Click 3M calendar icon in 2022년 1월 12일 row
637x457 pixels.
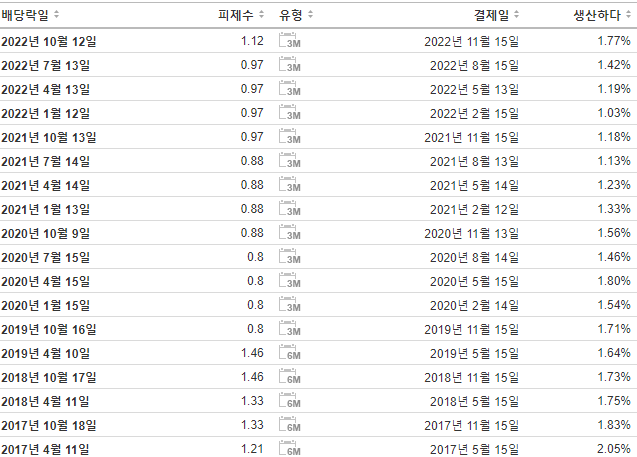pyautogui.click(x=290, y=113)
